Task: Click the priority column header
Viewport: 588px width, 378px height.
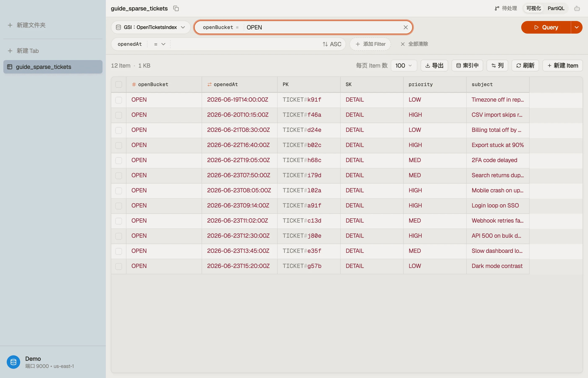Action: coord(435,84)
